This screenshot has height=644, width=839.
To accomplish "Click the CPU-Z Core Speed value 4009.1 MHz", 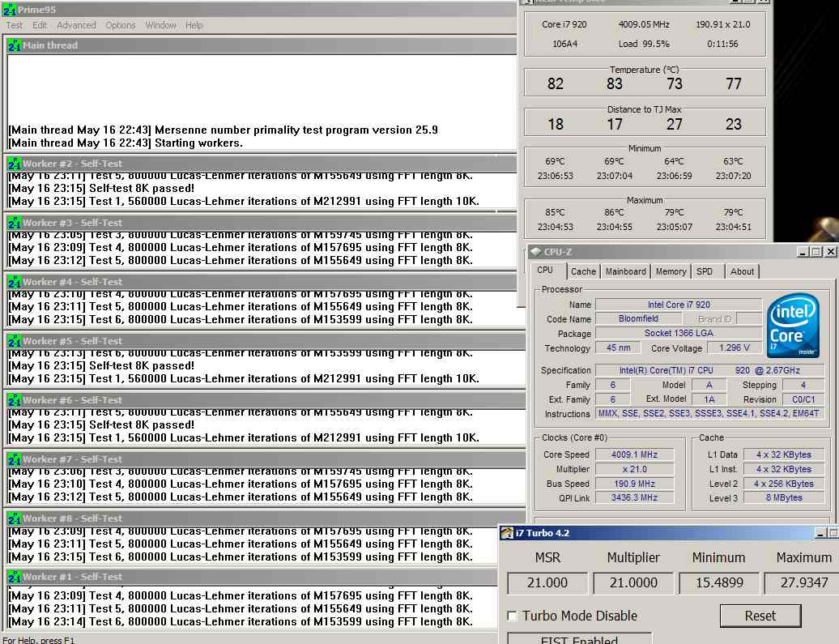I will click(634, 454).
